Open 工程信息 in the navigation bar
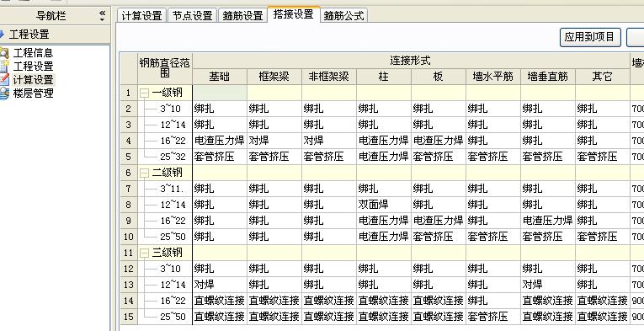 [33, 53]
